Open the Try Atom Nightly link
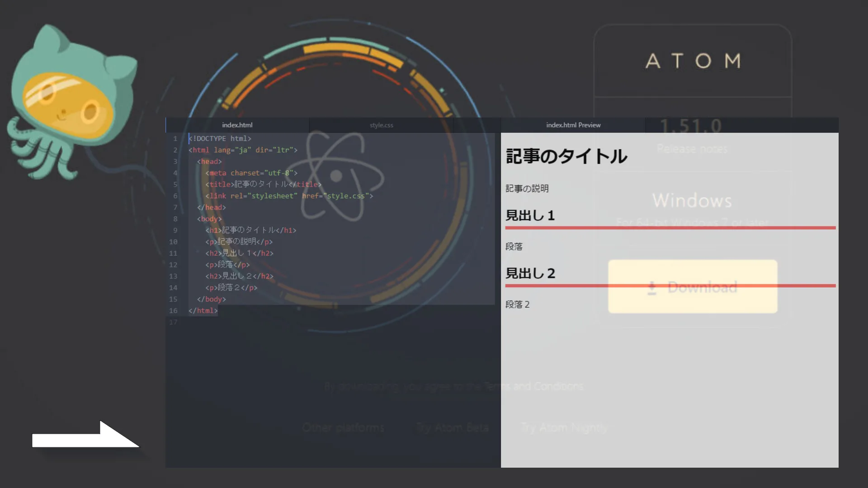The width and height of the screenshot is (868, 488). 564,427
